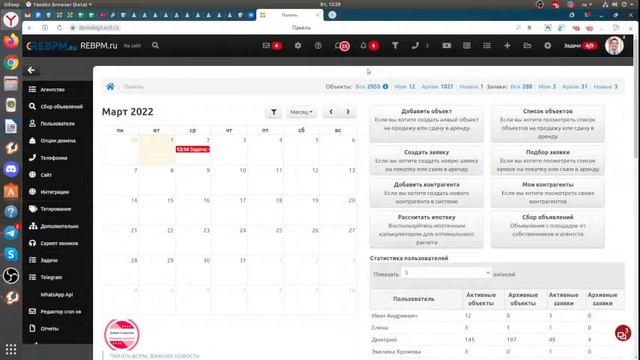The height and width of the screenshot is (360, 640).
Task: Reload the browser page
Action: coord(60,28)
